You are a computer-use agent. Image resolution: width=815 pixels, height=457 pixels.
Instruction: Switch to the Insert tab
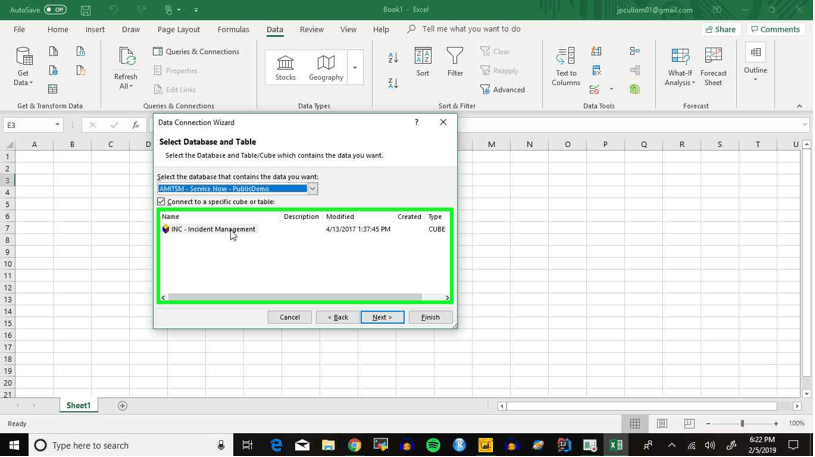click(x=95, y=30)
